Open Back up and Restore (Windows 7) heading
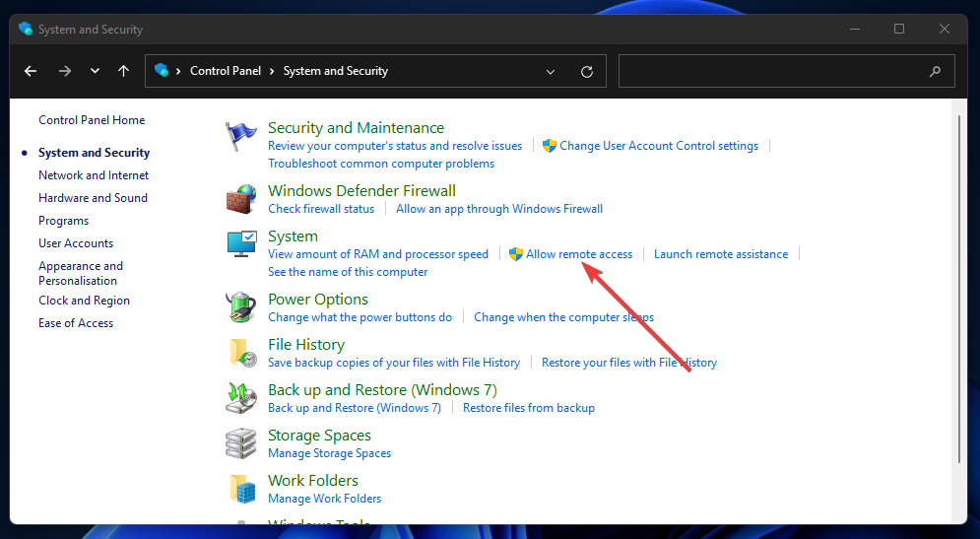980x539 pixels. (382, 390)
